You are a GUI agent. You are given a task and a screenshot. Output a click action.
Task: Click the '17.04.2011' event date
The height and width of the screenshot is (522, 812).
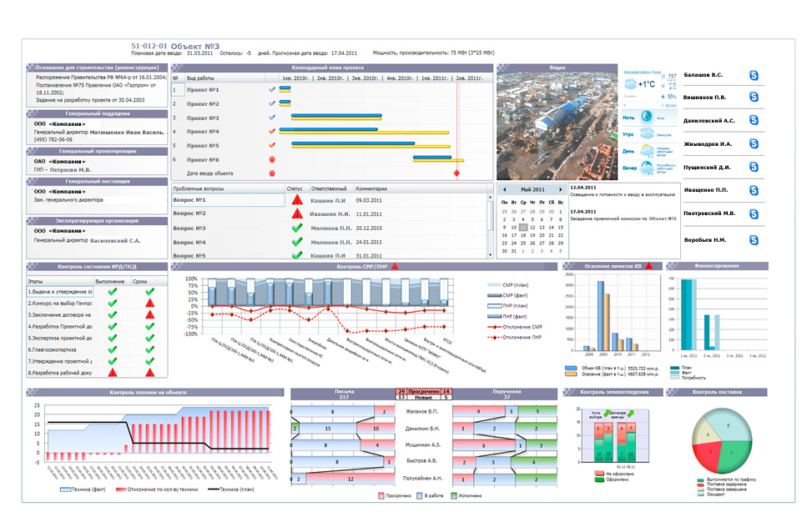point(583,211)
